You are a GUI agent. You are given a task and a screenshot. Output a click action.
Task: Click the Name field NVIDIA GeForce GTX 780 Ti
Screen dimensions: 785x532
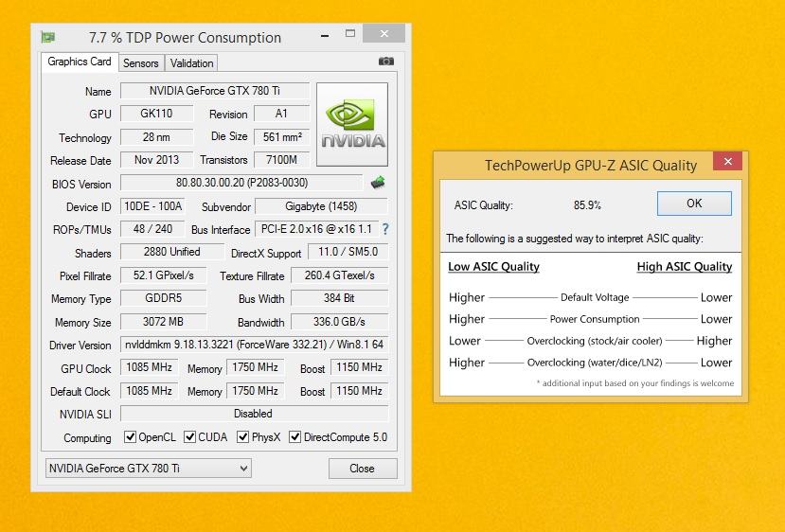click(x=215, y=91)
